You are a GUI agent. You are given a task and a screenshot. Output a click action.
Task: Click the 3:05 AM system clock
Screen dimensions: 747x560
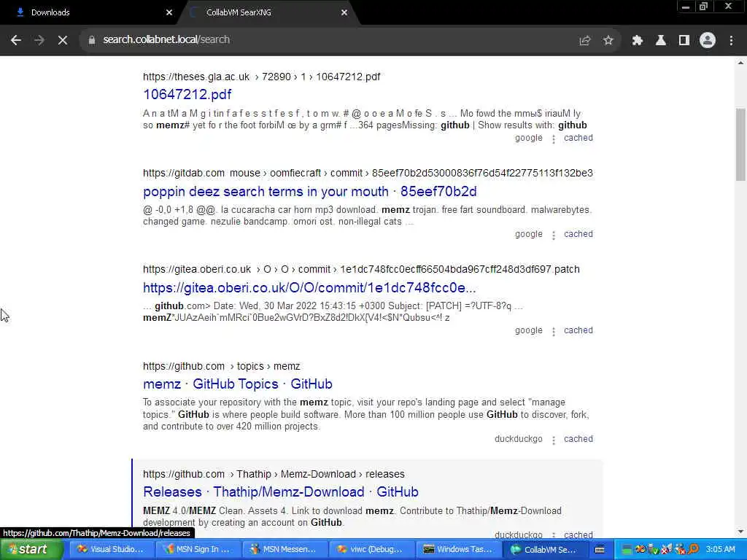click(720, 550)
